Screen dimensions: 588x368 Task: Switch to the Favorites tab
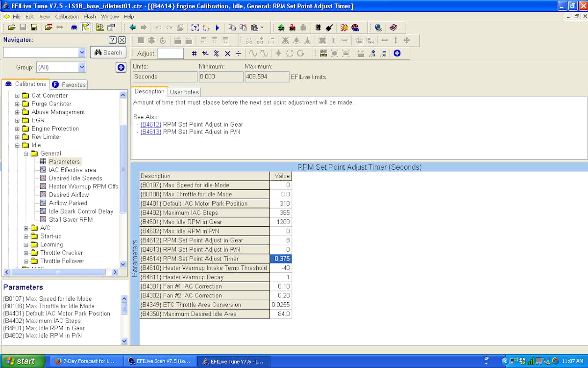[x=69, y=84]
